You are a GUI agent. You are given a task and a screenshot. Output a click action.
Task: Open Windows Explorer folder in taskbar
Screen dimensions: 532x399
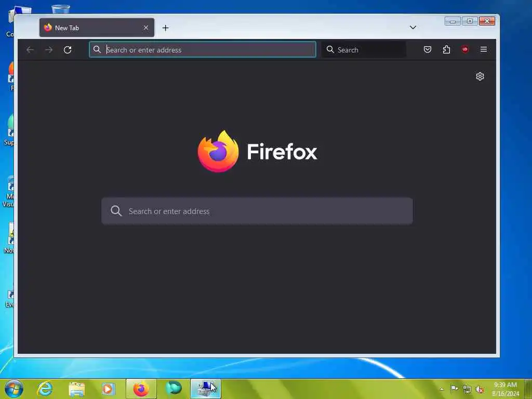tap(77, 389)
